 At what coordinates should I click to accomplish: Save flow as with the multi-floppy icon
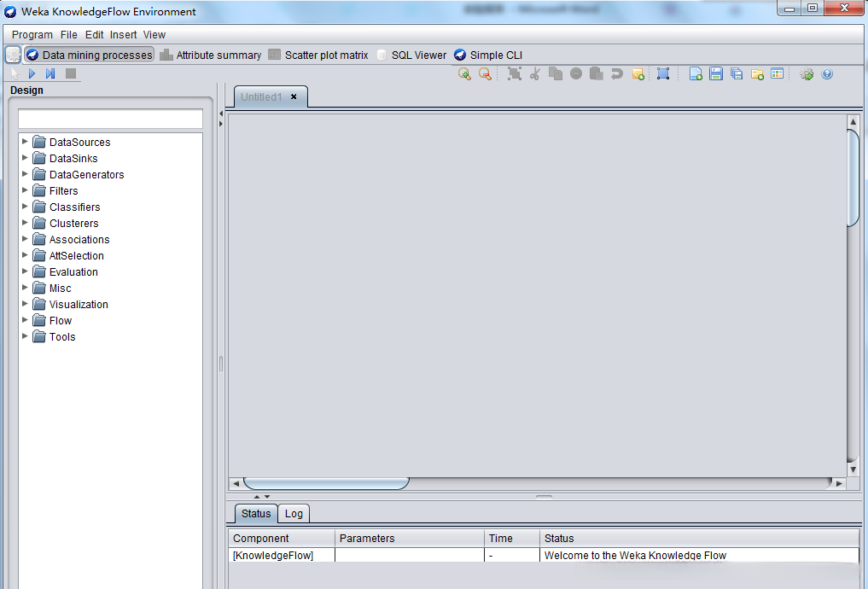point(737,73)
